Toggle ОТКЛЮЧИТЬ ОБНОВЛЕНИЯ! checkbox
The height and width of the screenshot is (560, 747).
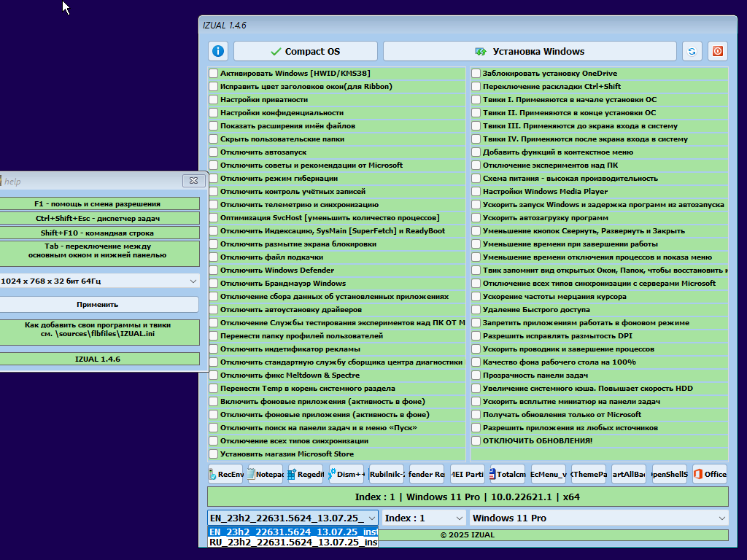[x=476, y=441]
